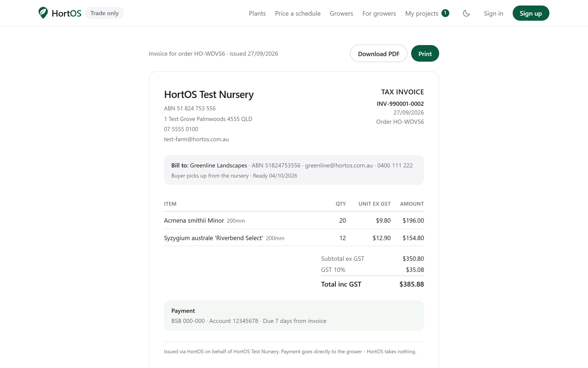Click the HortOS leaf logo icon

[x=43, y=13]
